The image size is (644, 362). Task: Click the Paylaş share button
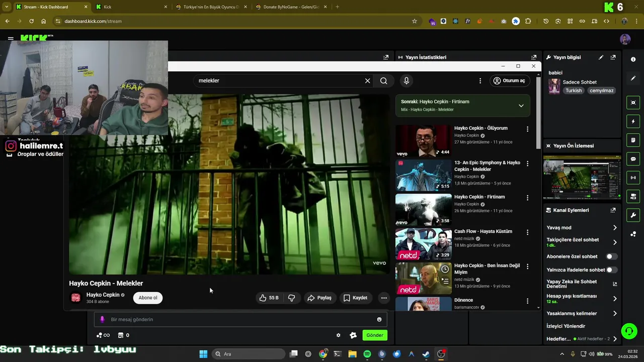tap(319, 298)
